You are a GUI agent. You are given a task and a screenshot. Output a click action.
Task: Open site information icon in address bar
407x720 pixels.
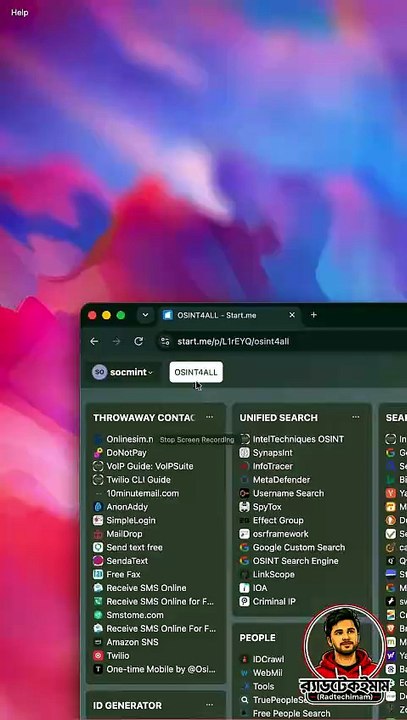165,341
